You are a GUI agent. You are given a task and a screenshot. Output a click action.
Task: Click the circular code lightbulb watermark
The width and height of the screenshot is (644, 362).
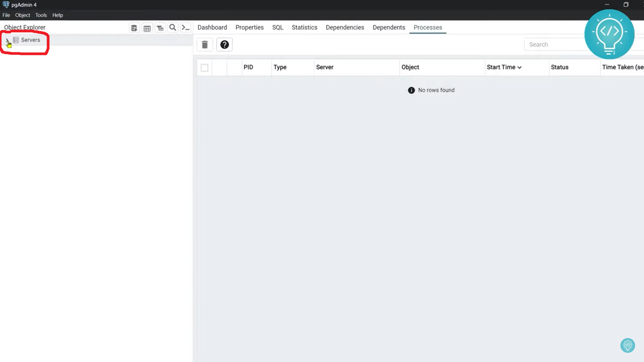tap(610, 34)
